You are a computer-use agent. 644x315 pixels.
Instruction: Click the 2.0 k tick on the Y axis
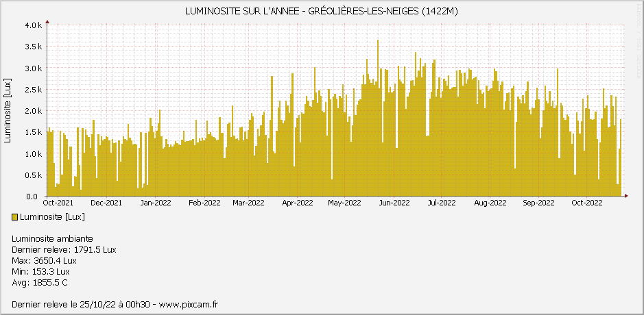click(x=34, y=111)
